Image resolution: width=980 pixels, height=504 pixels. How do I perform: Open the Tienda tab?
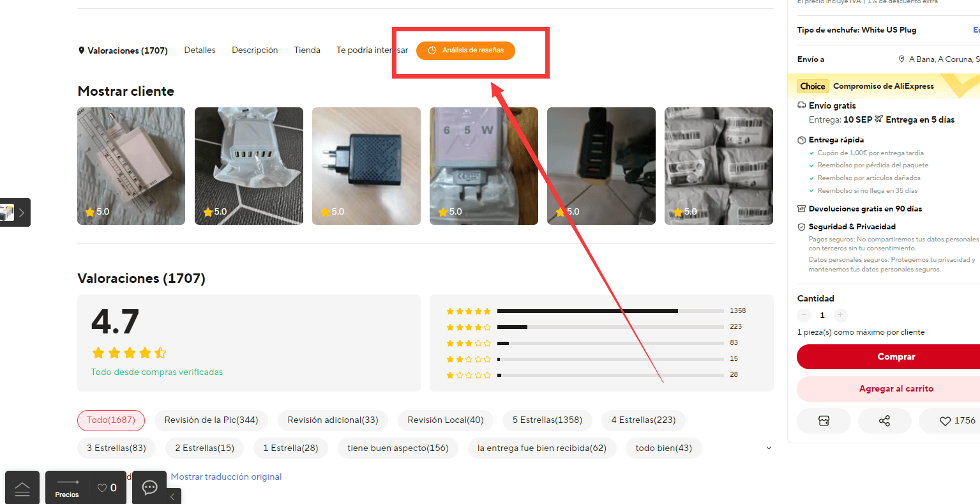307,50
